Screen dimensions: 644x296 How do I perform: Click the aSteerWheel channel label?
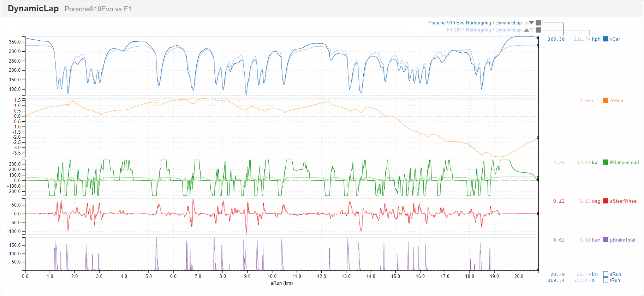pos(624,201)
